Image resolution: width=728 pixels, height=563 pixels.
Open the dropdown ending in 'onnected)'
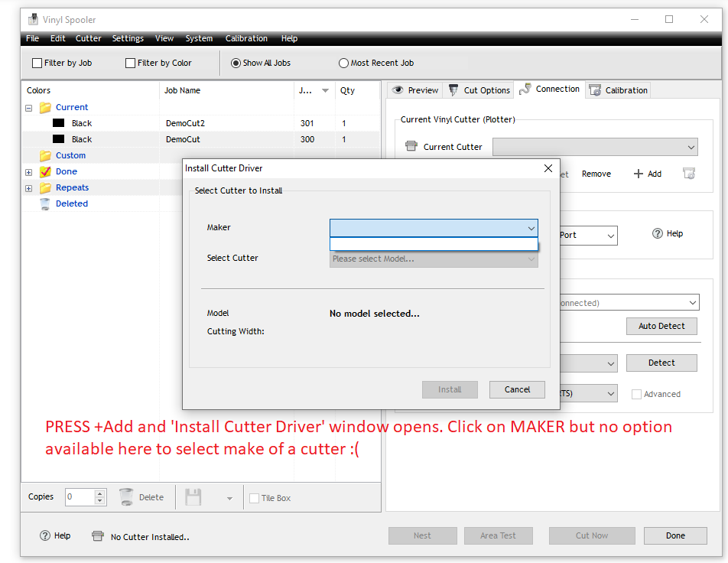[629, 303]
